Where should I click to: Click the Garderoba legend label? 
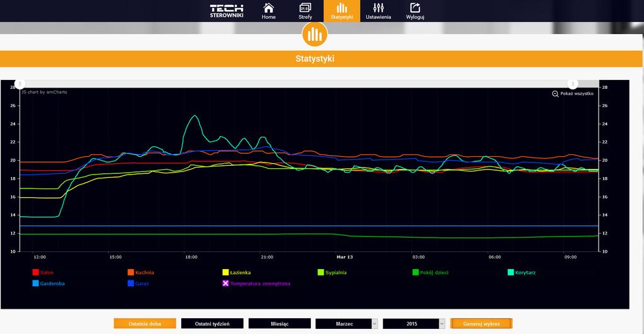pyautogui.click(x=52, y=284)
